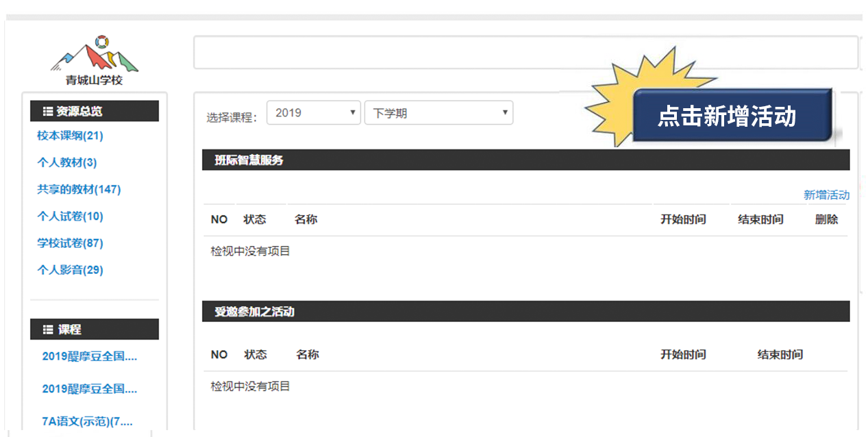Click the empty top search bar
Viewport: 868px width, 437px height.
pos(525,53)
